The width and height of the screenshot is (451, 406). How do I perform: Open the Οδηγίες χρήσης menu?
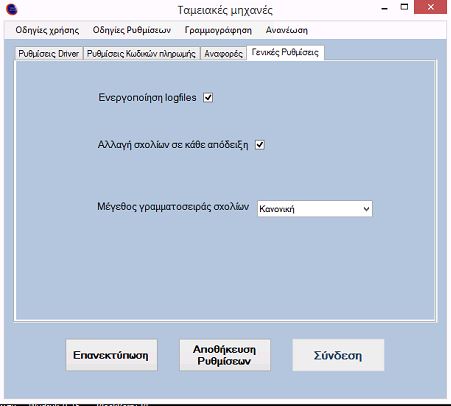pyautogui.click(x=47, y=30)
